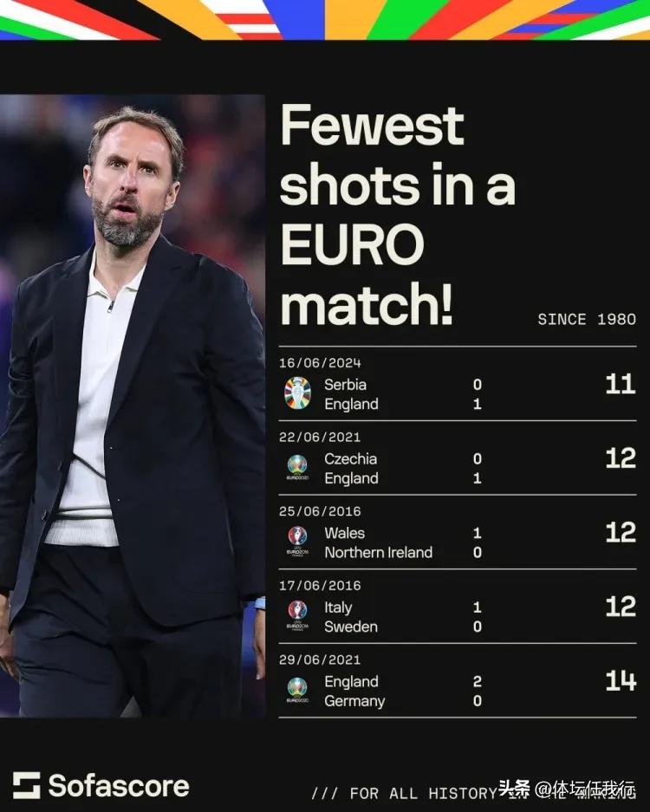Click the Sweden team name
The image size is (650, 812).
click(x=351, y=627)
